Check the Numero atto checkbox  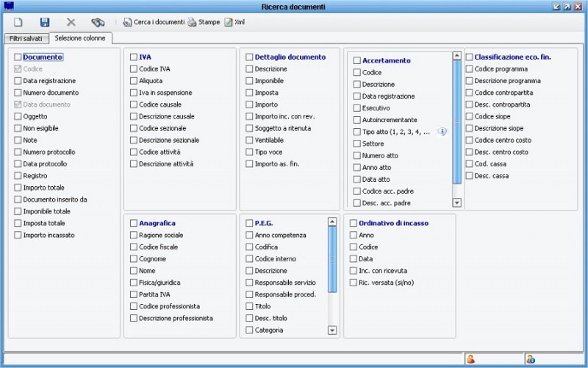(x=357, y=155)
